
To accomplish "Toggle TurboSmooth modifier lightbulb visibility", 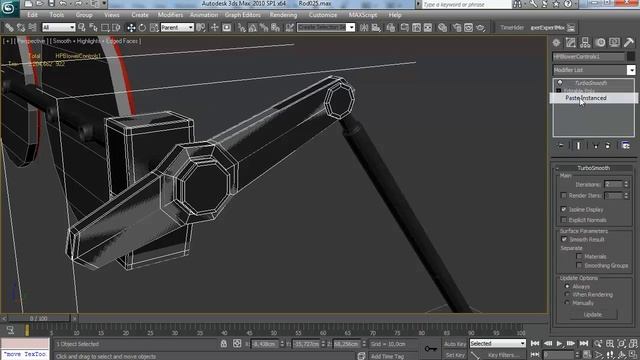I will 560,83.
